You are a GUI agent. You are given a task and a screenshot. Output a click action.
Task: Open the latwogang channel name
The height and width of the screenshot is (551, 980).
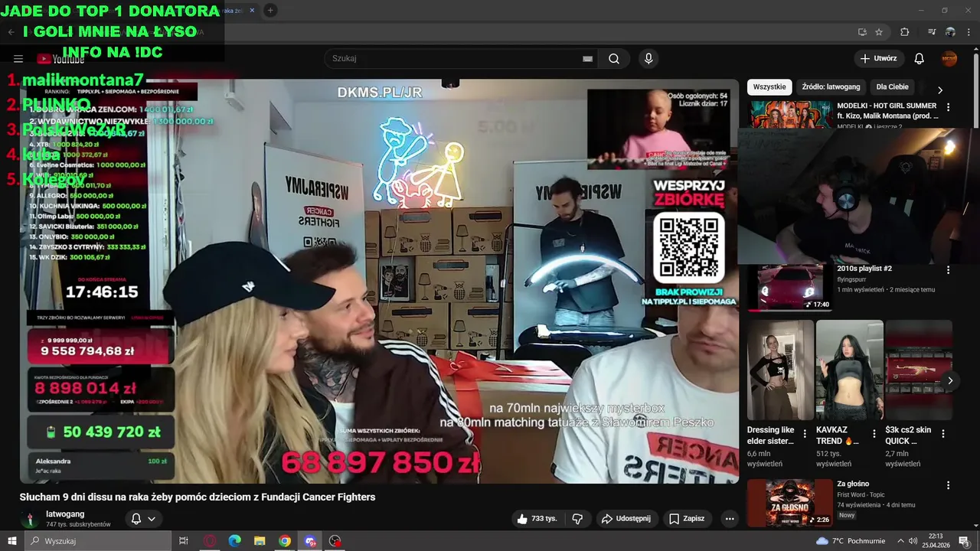65,514
